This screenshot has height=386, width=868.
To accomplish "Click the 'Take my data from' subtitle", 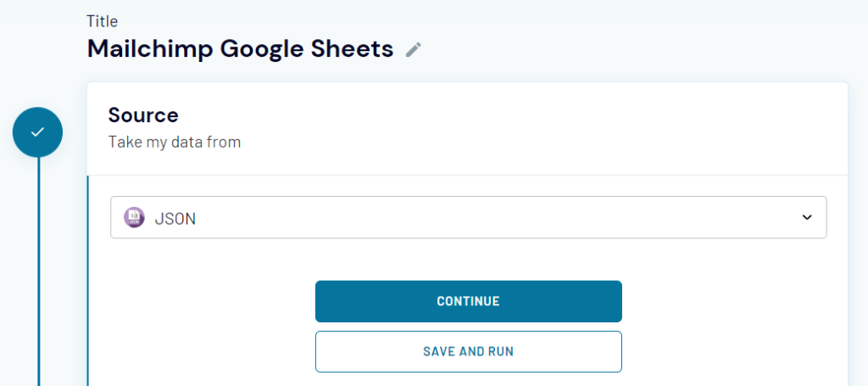I will coord(175,142).
